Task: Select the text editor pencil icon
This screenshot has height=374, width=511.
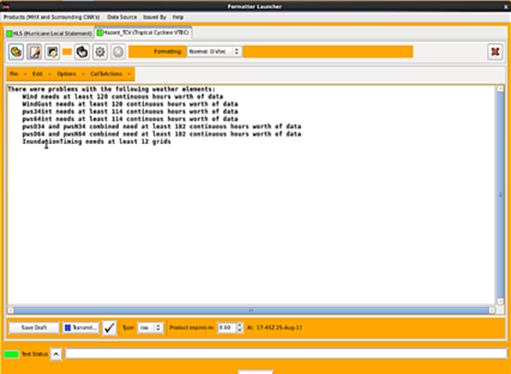Action: pyautogui.click(x=34, y=52)
